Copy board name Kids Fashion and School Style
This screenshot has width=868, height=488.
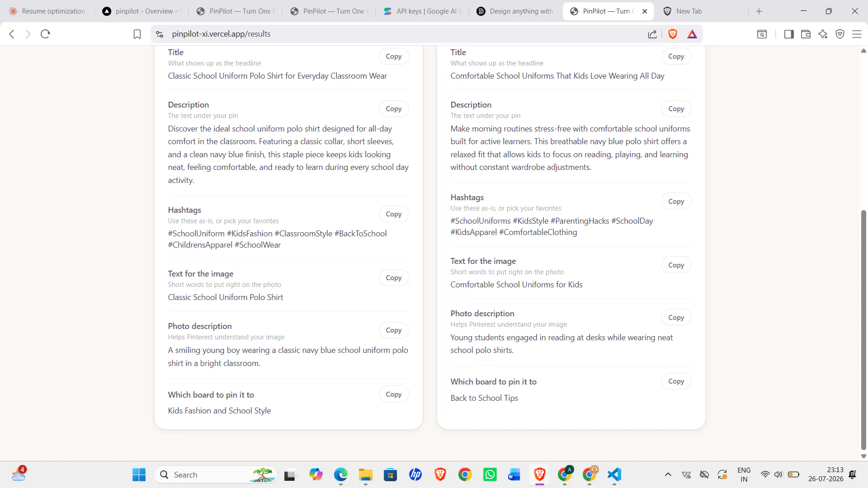[394, 394]
